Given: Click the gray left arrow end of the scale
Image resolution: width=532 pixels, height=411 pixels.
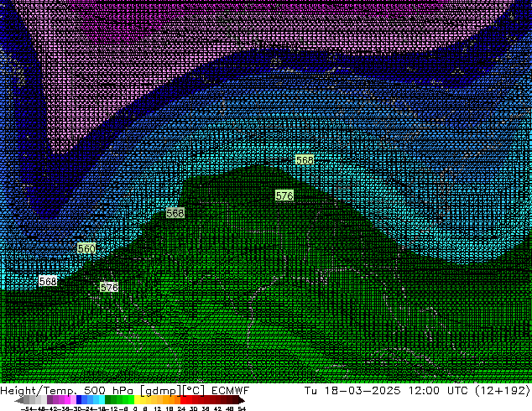Looking at the screenshot, I should click(x=18, y=400).
